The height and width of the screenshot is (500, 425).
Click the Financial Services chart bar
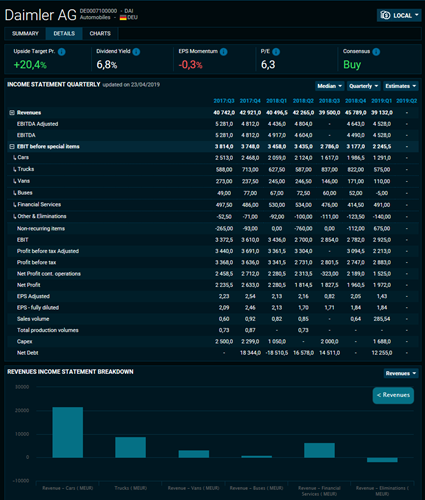319,450
